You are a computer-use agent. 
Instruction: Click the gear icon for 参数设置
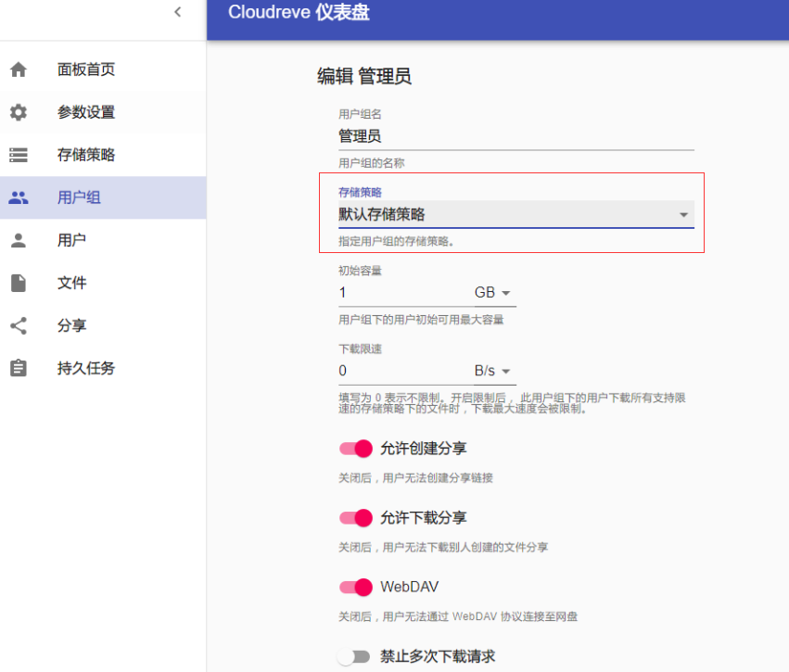pos(19,112)
